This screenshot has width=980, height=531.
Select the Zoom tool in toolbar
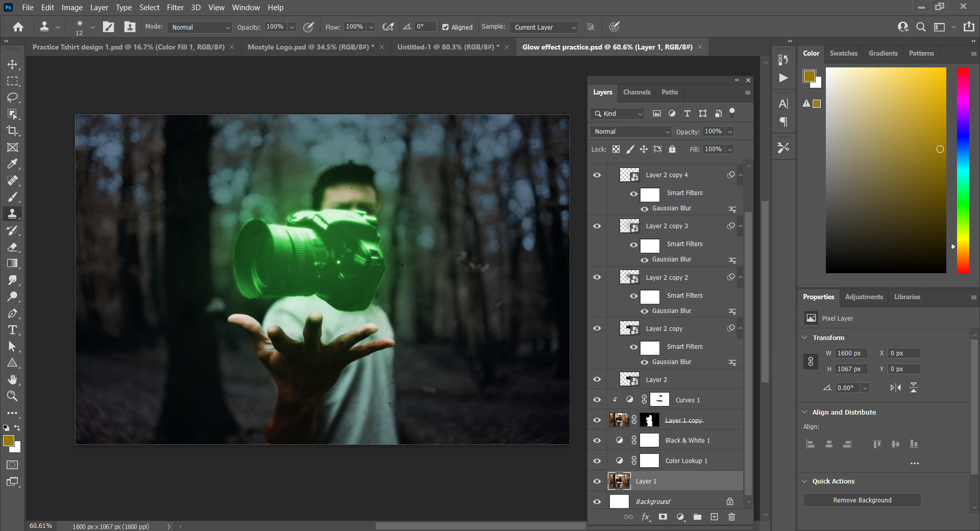12,396
